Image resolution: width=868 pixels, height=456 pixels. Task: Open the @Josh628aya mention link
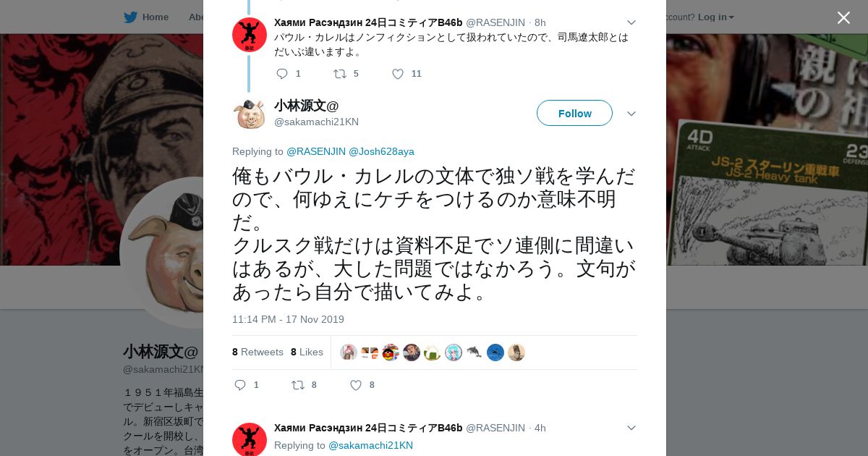pos(381,151)
